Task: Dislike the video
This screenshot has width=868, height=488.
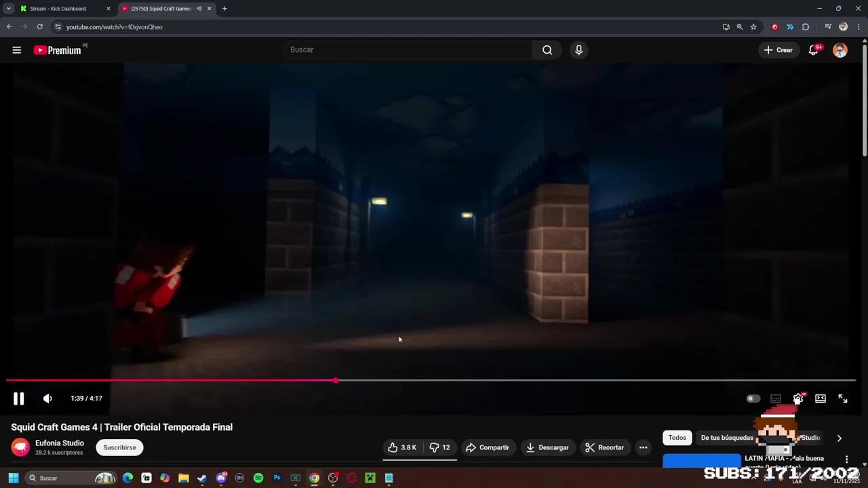Action: click(439, 447)
